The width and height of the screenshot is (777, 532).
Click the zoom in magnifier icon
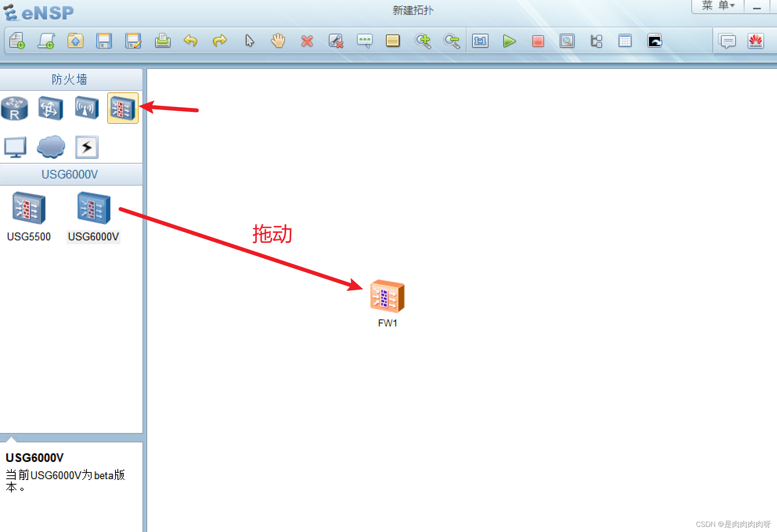(x=423, y=41)
